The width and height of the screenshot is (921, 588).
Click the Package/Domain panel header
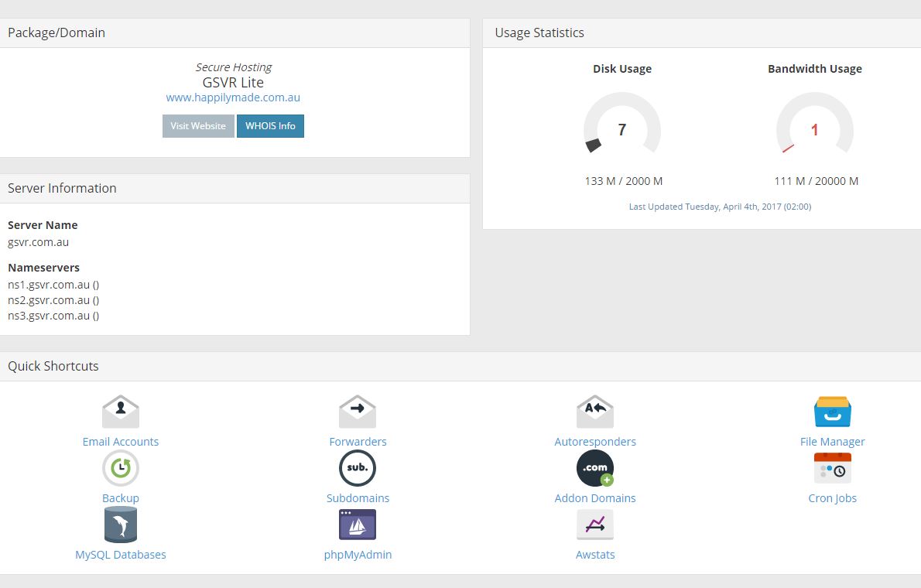tap(56, 32)
